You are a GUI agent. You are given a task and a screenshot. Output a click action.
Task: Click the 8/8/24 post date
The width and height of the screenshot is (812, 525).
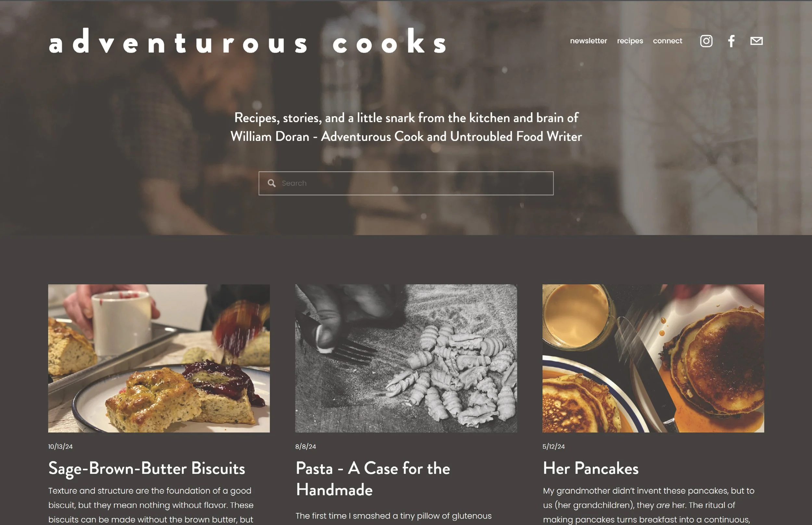pos(305,446)
